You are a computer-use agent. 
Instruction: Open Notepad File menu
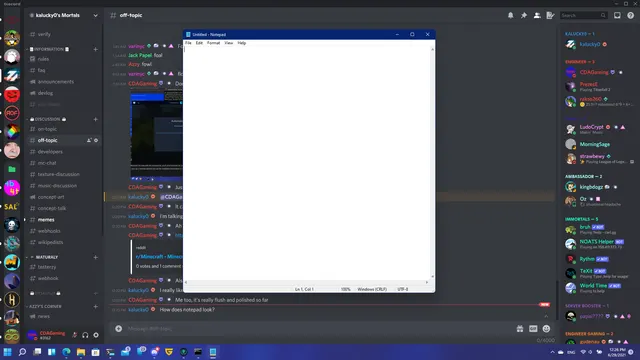[188, 43]
